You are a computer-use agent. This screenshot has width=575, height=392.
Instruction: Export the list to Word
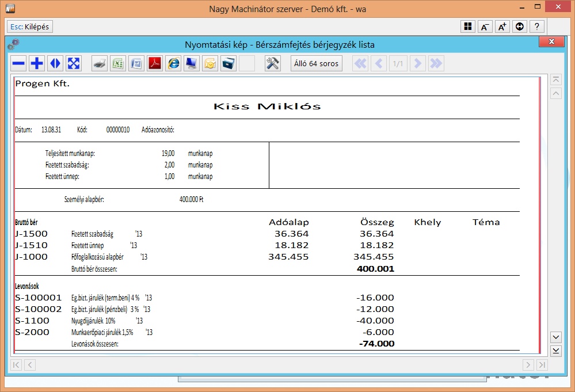click(x=136, y=63)
